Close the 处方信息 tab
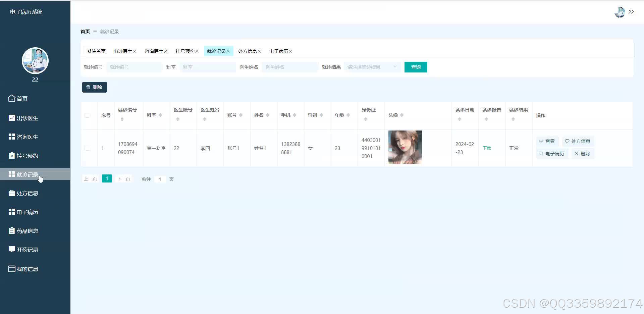 259,51
